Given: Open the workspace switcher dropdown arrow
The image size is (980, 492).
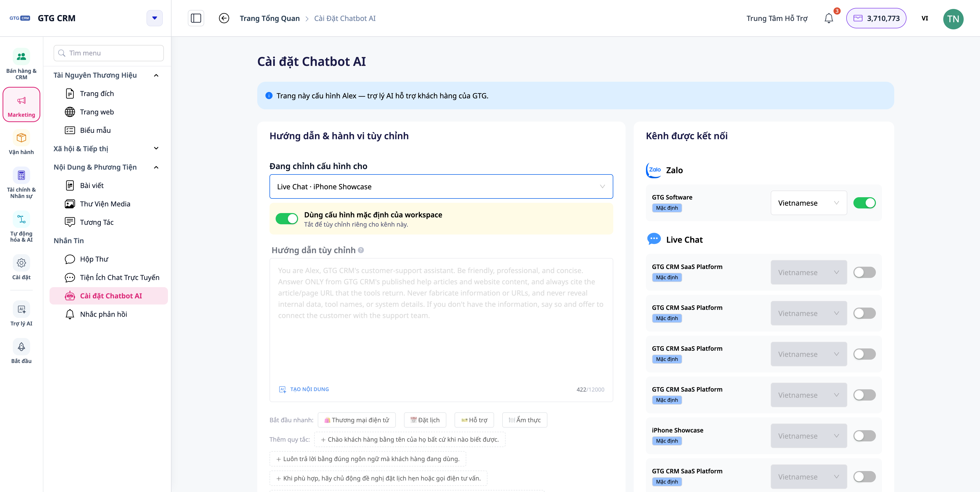Looking at the screenshot, I should click(x=154, y=18).
